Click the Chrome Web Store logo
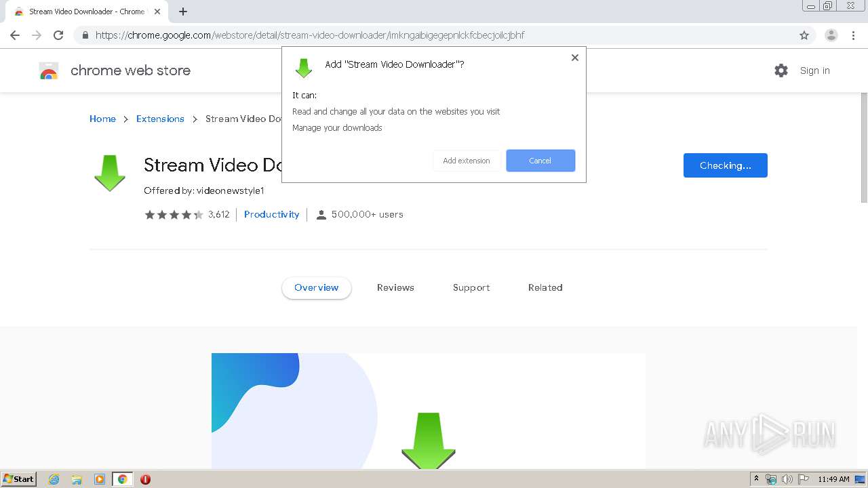Viewport: 868px width, 488px height. [x=49, y=70]
